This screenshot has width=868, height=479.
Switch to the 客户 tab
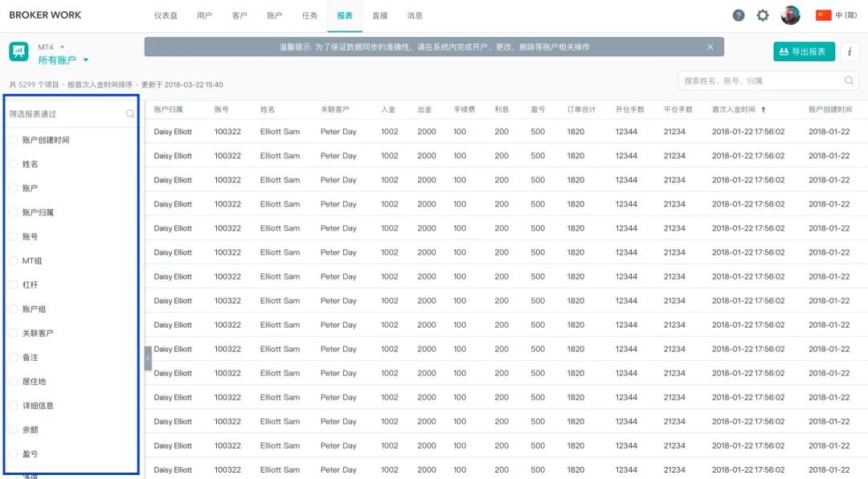pos(240,15)
